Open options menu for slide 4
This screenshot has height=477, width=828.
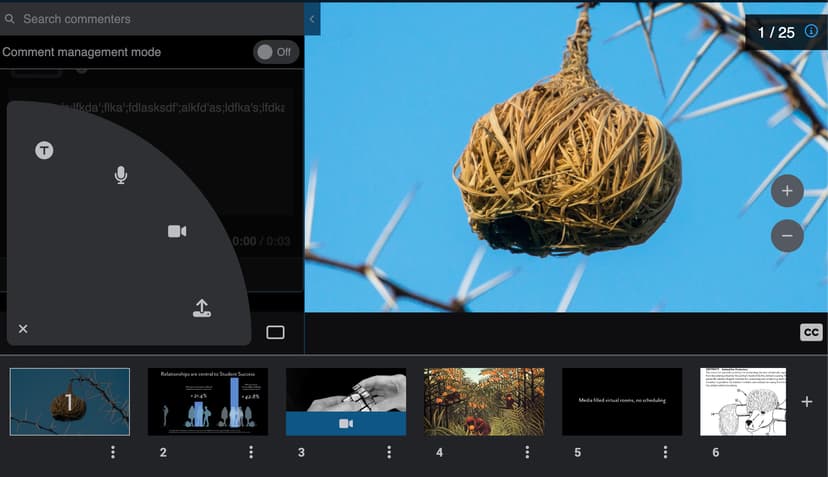527,452
